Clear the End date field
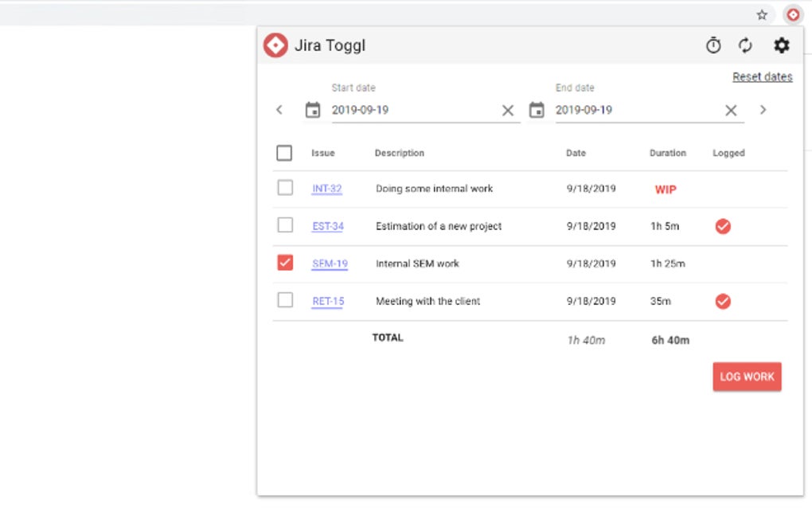Viewport: 812px width, 508px height. 731,111
